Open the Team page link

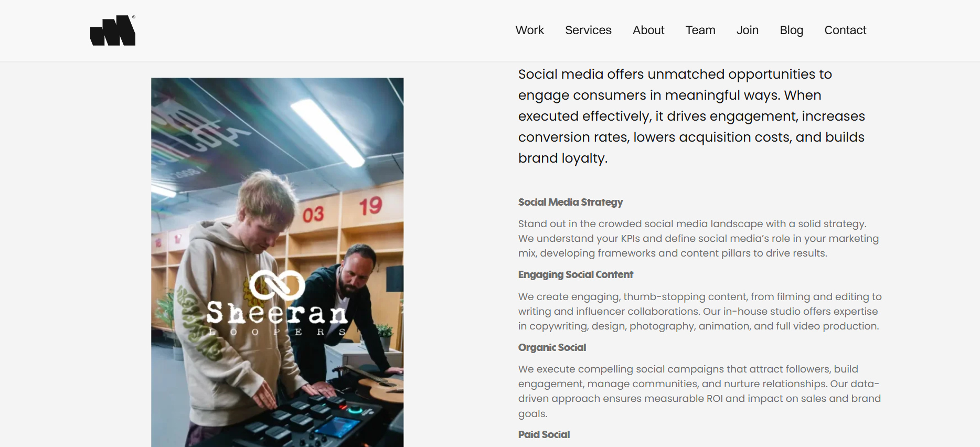[700, 30]
